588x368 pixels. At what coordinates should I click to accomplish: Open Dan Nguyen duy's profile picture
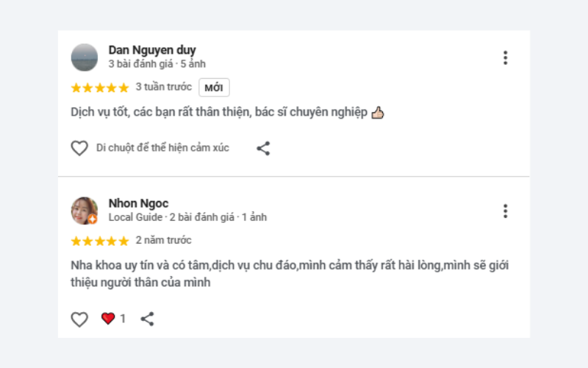point(85,57)
